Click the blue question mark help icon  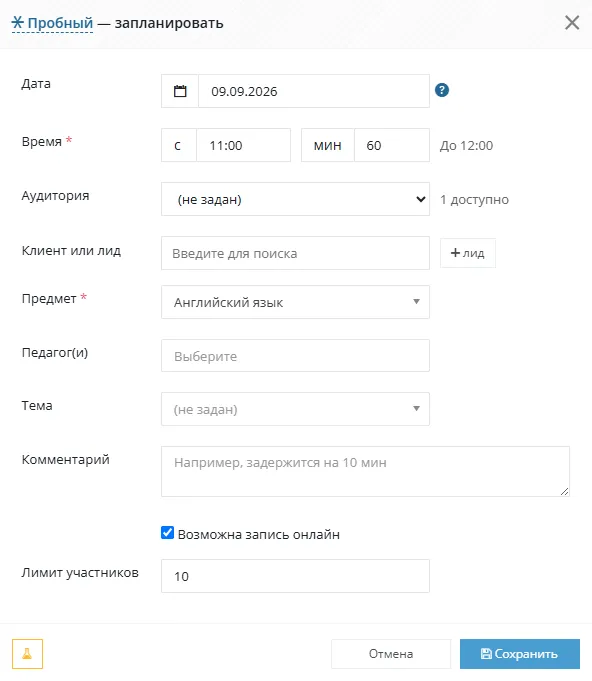(442, 90)
